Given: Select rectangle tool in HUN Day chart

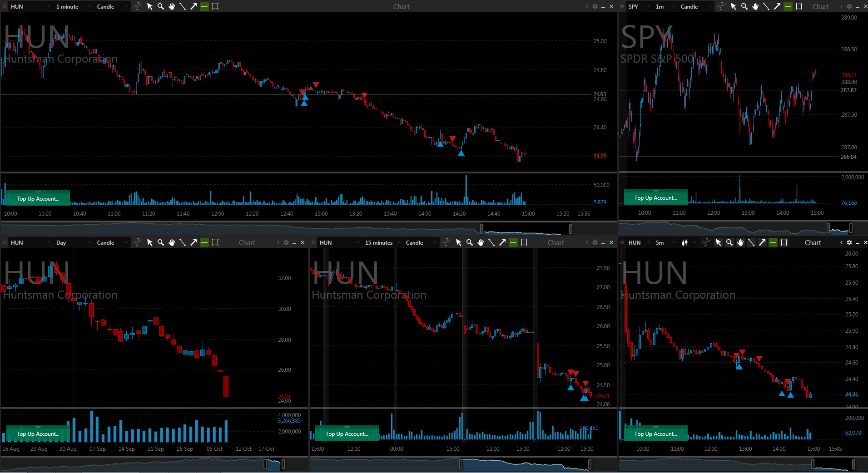Looking at the screenshot, I should coord(215,242).
